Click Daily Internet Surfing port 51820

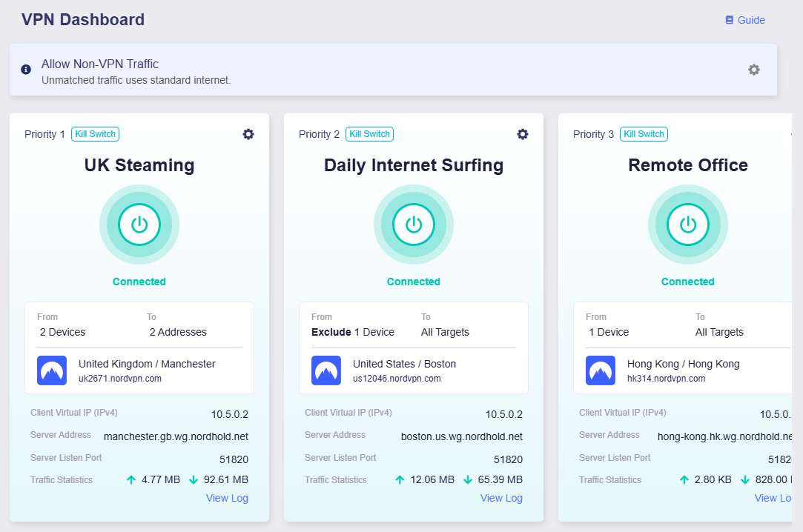(x=508, y=459)
